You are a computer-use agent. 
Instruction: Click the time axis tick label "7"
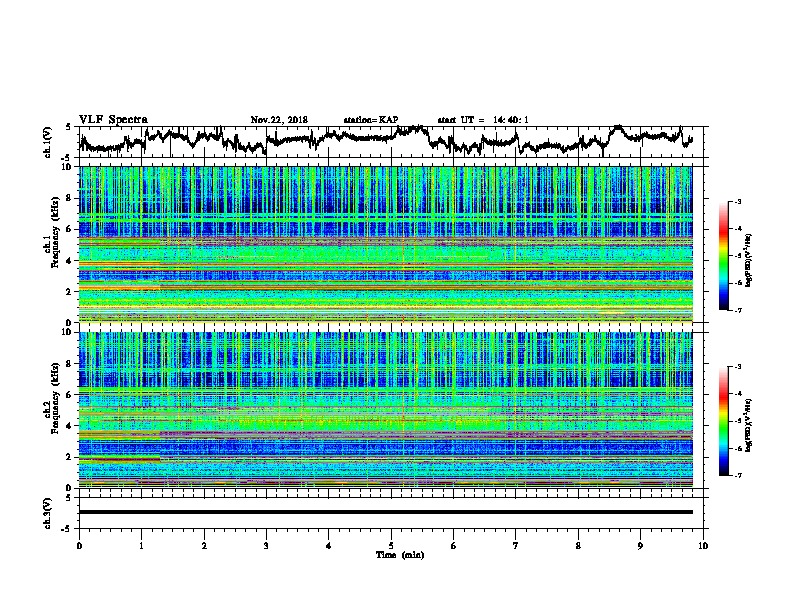(516, 546)
